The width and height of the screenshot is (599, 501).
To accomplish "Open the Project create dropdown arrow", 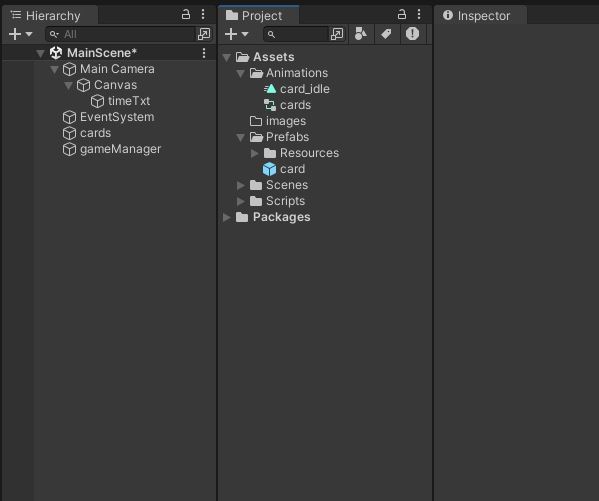I will pos(245,34).
